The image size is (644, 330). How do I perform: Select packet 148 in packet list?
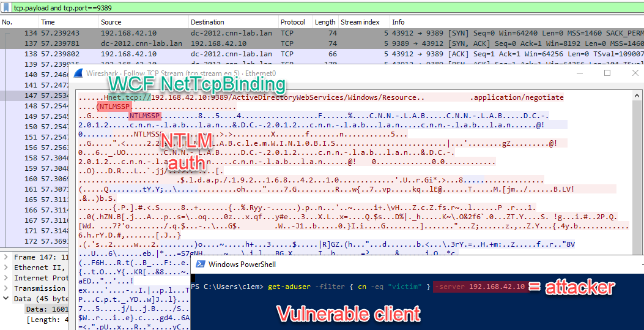point(35,106)
